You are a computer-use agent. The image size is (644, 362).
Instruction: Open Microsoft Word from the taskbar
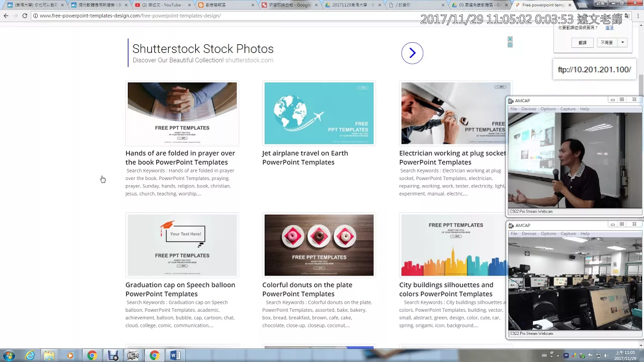point(175,355)
